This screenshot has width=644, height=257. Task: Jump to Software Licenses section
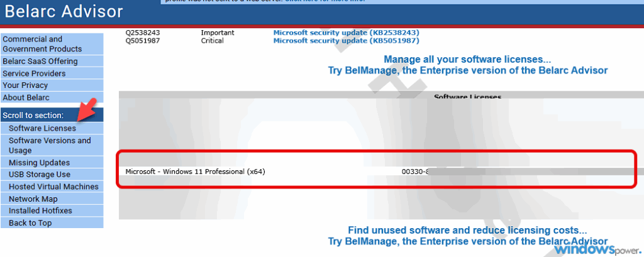pyautogui.click(x=52, y=128)
